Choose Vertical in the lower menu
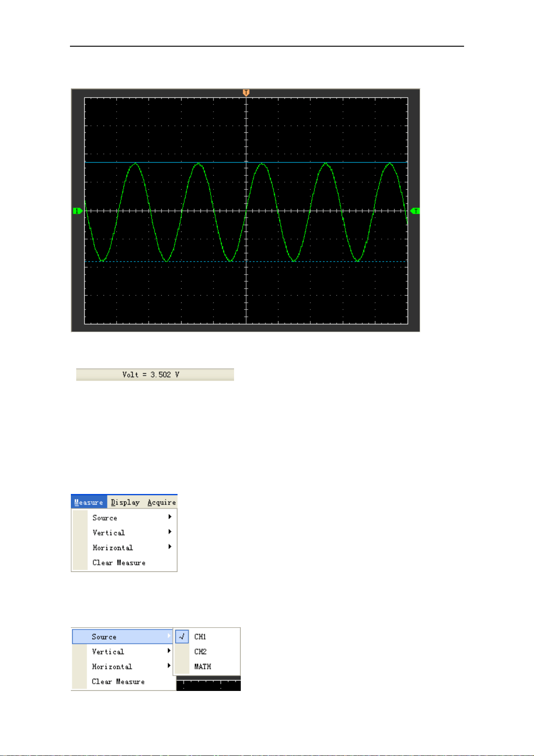This screenshot has width=534, height=756. pos(123,651)
